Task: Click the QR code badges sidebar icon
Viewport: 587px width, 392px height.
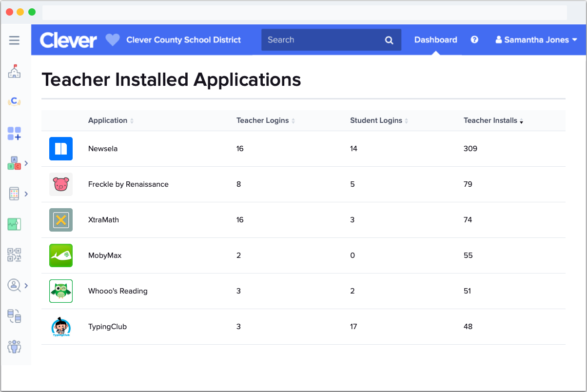Action: [14, 255]
